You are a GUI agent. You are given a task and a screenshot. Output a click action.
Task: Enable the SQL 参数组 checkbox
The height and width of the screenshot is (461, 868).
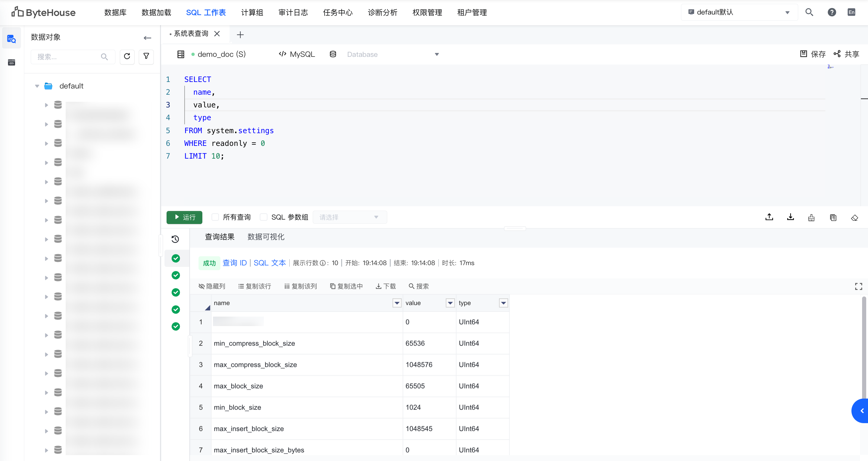[x=264, y=217]
